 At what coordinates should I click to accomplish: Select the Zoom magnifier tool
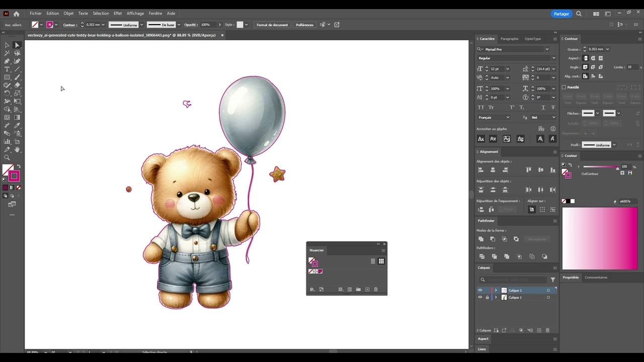click(7, 158)
